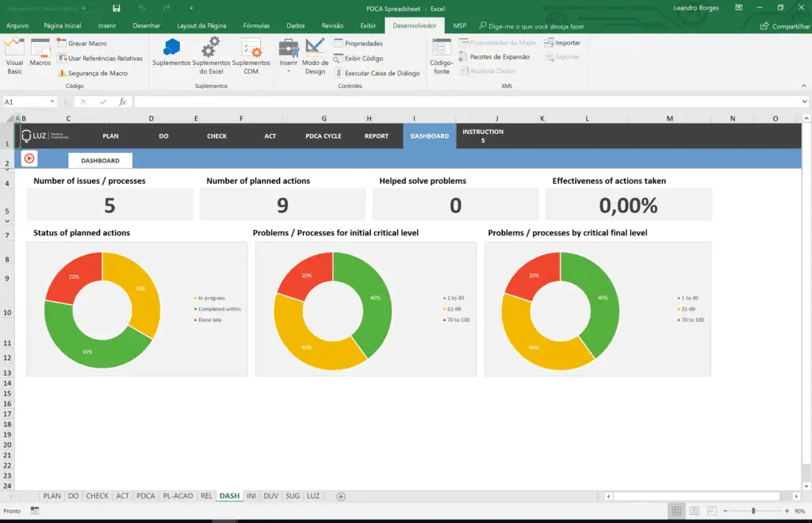Open the Visual Basic editor
812x523 pixels.
tap(14, 56)
